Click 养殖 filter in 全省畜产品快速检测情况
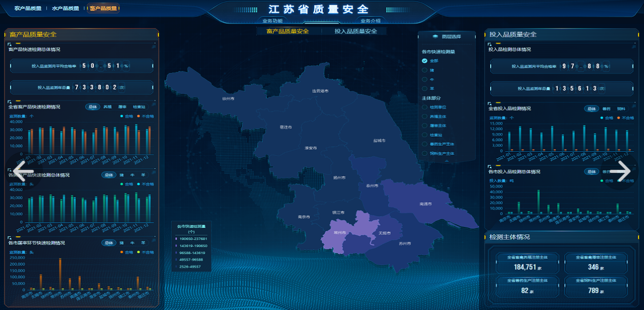 point(108,107)
